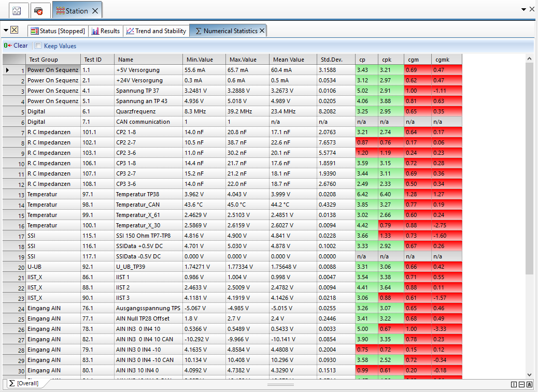538x392 pixels.
Task: Click the horizontal split view icon
Action: click(521, 384)
